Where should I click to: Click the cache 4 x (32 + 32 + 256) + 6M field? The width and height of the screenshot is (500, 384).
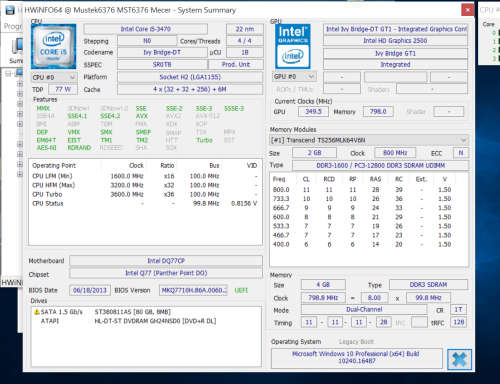point(190,89)
